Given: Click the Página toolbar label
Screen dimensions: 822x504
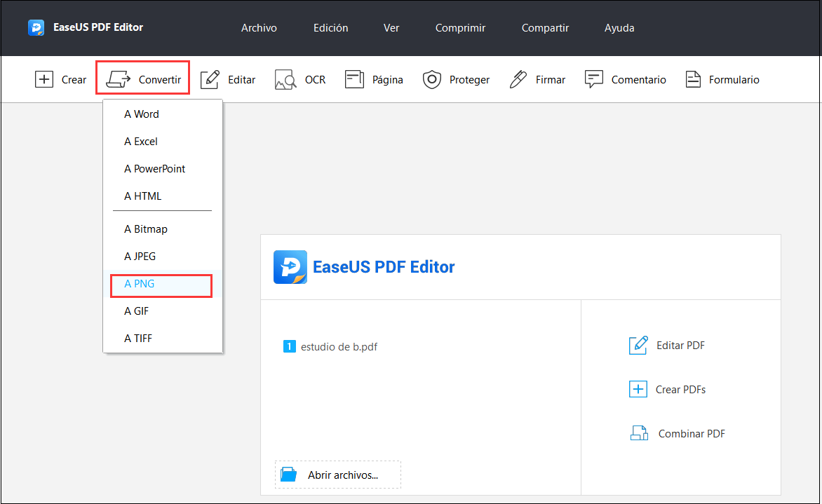Looking at the screenshot, I should (x=387, y=80).
